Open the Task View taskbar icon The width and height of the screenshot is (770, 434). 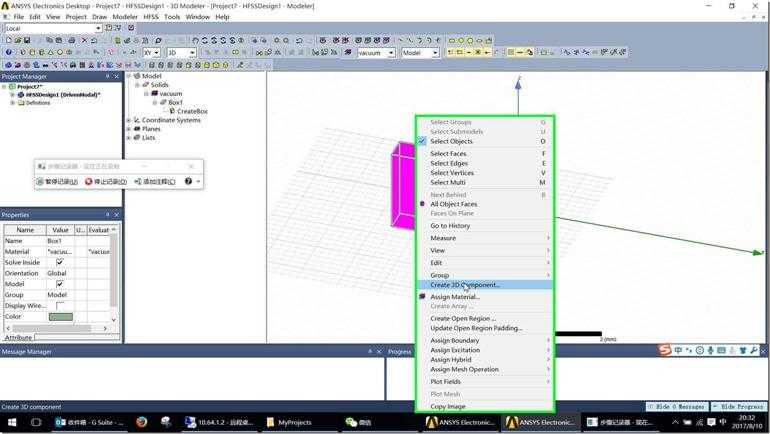point(36,422)
